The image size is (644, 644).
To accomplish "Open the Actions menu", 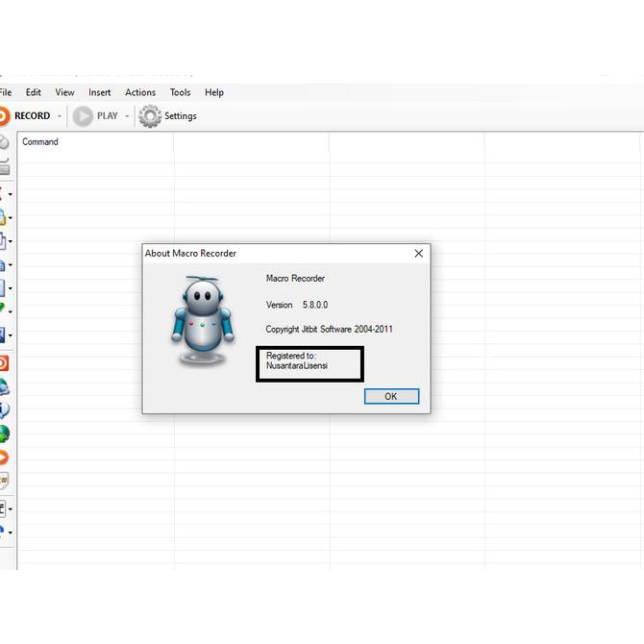I will 140,92.
